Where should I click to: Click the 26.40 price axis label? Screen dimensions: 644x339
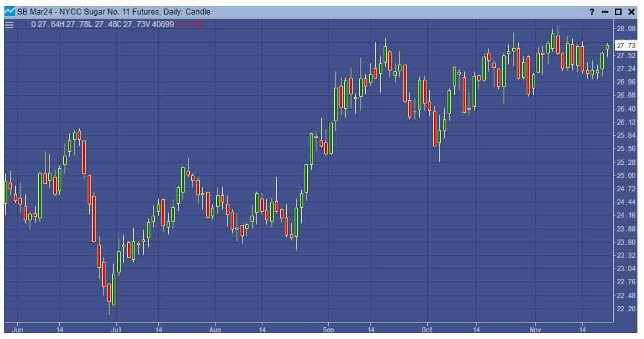click(x=626, y=109)
